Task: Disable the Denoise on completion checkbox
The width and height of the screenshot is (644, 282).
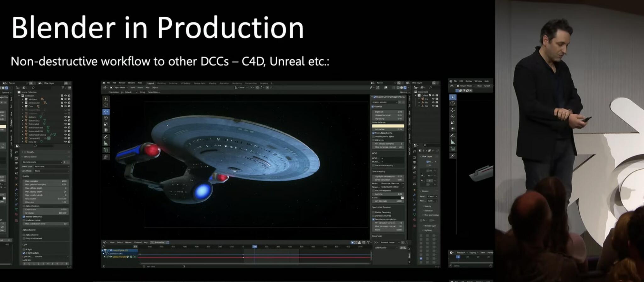Action: pos(374,219)
